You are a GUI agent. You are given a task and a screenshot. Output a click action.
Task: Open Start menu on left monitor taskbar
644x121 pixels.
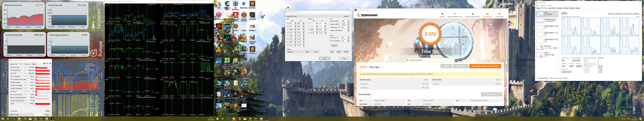coord(3,119)
